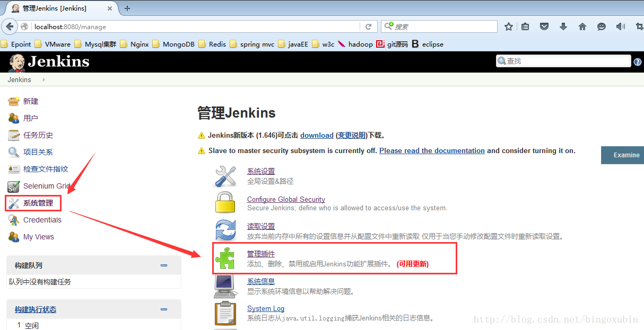Viewport: 644px width, 330px height.
Task: Open the Configure Global Security link
Action: coord(286,200)
